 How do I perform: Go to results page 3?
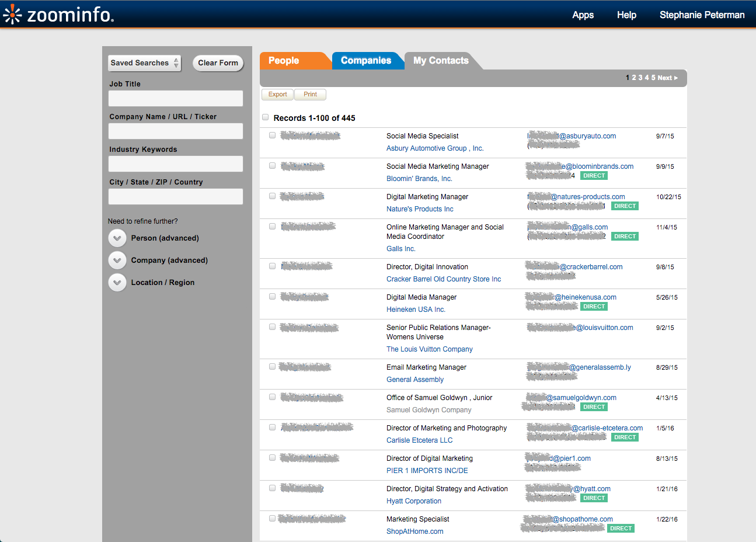tap(640, 78)
